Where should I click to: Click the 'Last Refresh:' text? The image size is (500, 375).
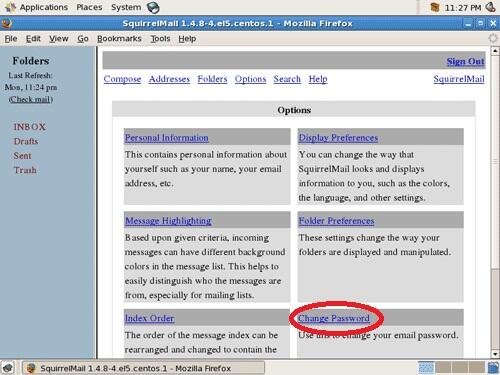31,76
